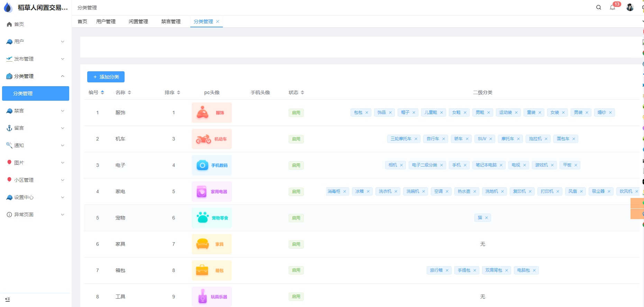Expand the 留言 sidebar menu
Screen dimensions: 644x307
click(36, 128)
